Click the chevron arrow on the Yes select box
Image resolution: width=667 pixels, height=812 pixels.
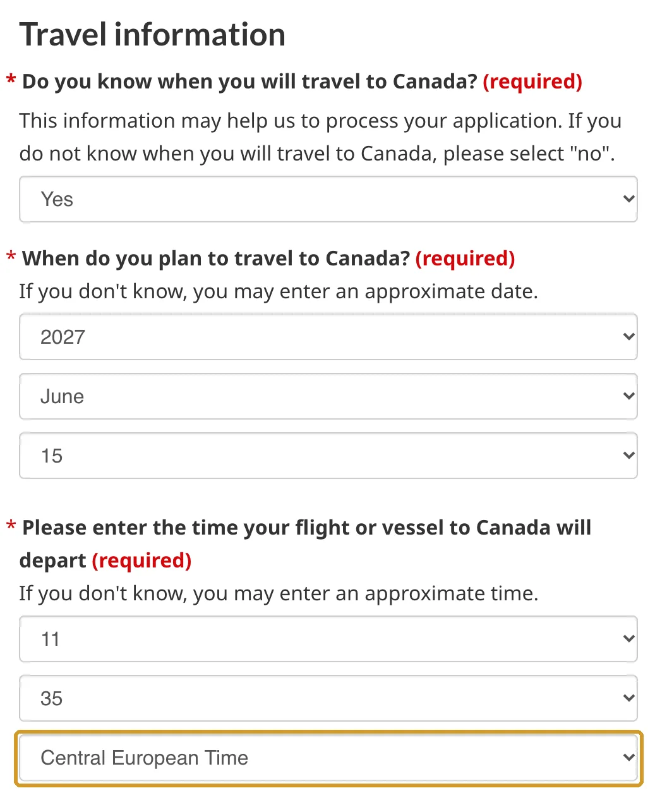[628, 199]
